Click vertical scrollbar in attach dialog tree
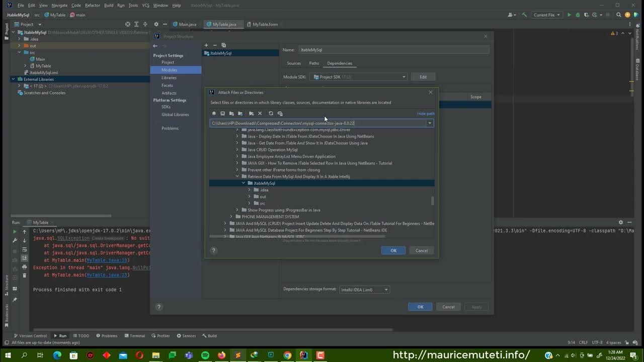The width and height of the screenshot is (644, 362). (432, 201)
